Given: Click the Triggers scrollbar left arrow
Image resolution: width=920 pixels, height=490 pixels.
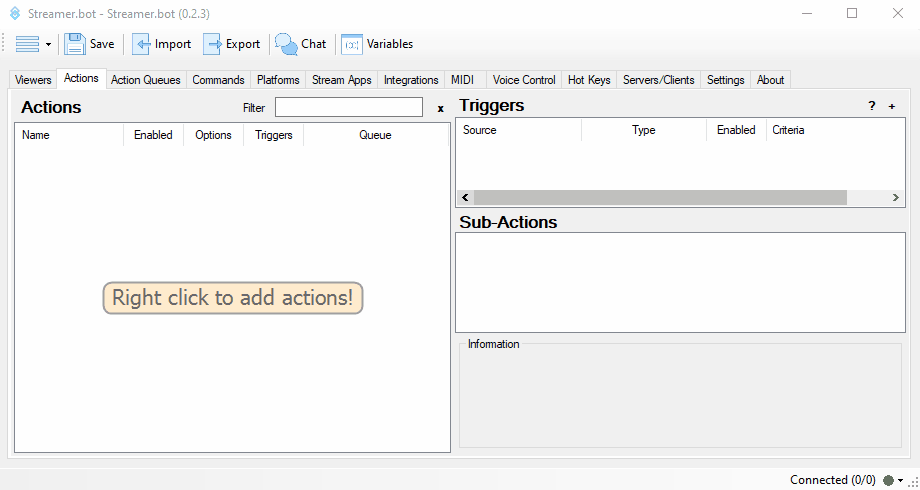Looking at the screenshot, I should click(x=465, y=198).
